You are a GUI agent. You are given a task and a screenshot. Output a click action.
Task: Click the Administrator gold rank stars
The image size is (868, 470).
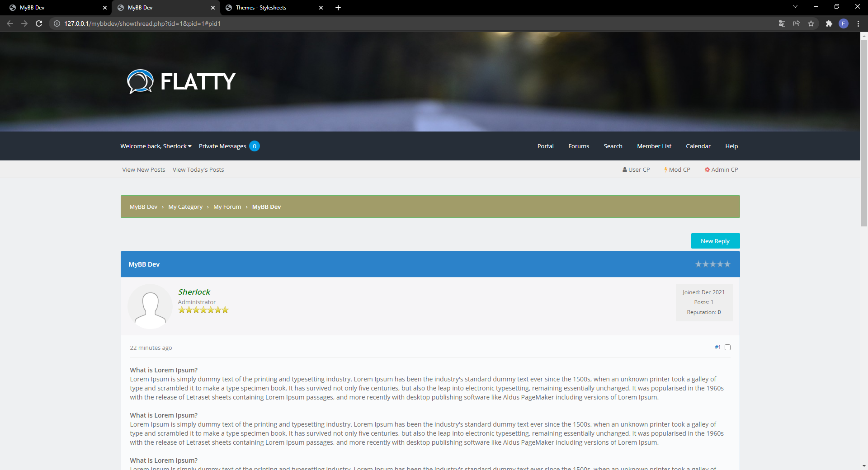tap(203, 310)
